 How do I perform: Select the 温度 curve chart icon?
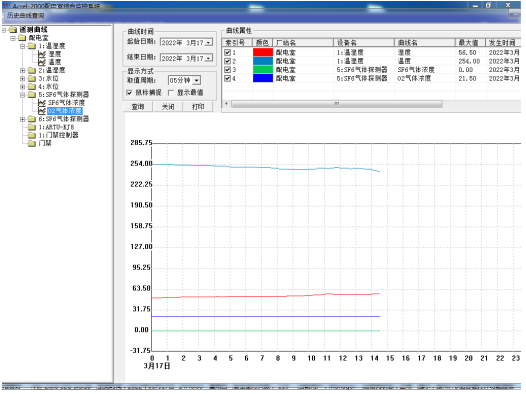(x=42, y=62)
